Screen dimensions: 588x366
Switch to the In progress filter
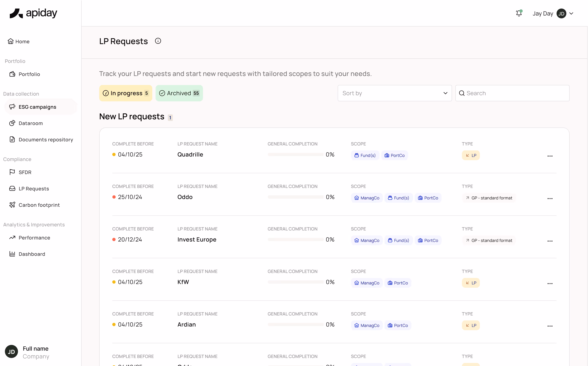126,93
